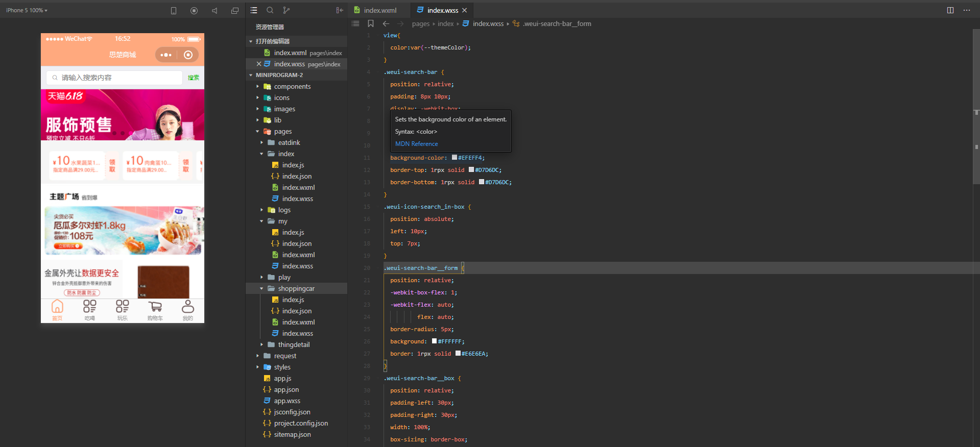Expand the components folder
980x447 pixels.
tap(257, 86)
